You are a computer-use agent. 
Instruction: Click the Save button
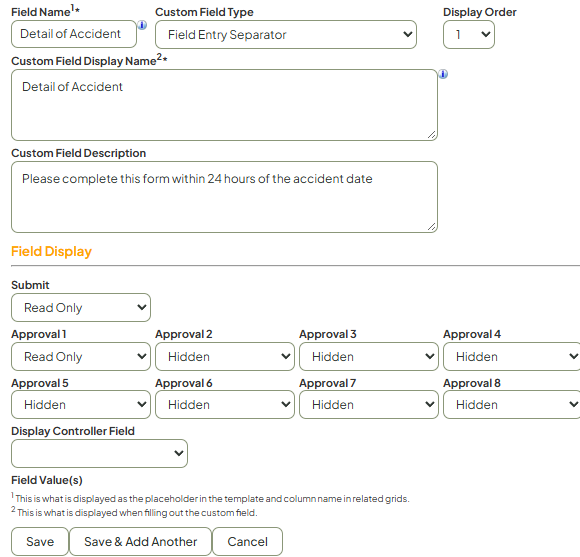point(40,541)
